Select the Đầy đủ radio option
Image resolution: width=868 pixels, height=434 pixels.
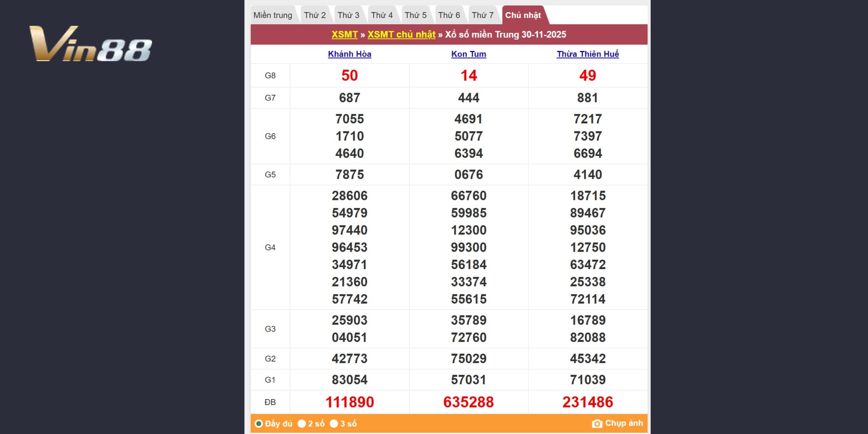pos(259,424)
